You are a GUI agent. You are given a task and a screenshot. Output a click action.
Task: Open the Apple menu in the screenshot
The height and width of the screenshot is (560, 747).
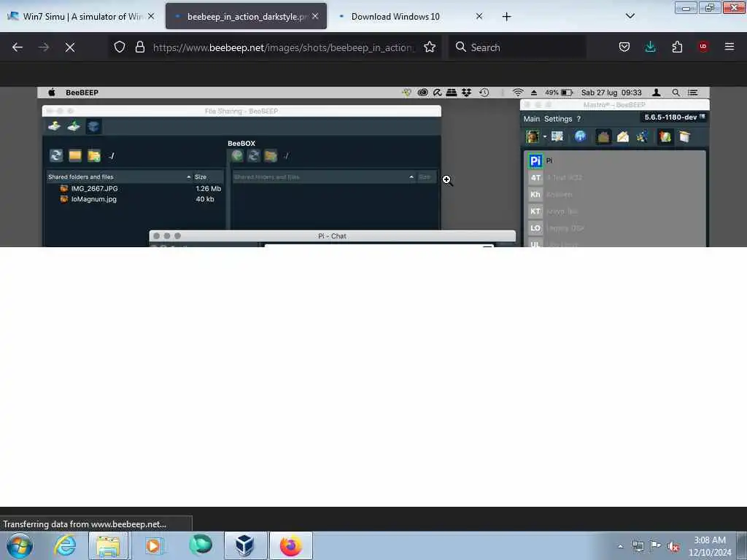coord(52,93)
